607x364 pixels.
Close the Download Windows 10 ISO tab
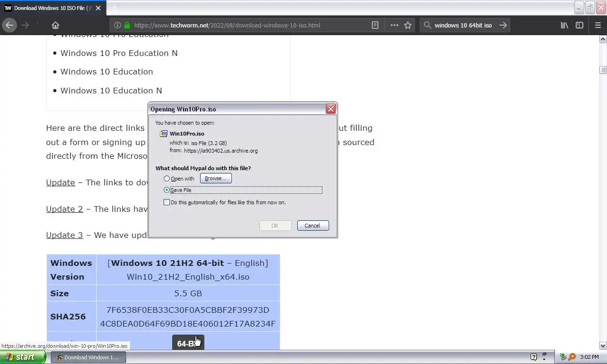[99, 8]
